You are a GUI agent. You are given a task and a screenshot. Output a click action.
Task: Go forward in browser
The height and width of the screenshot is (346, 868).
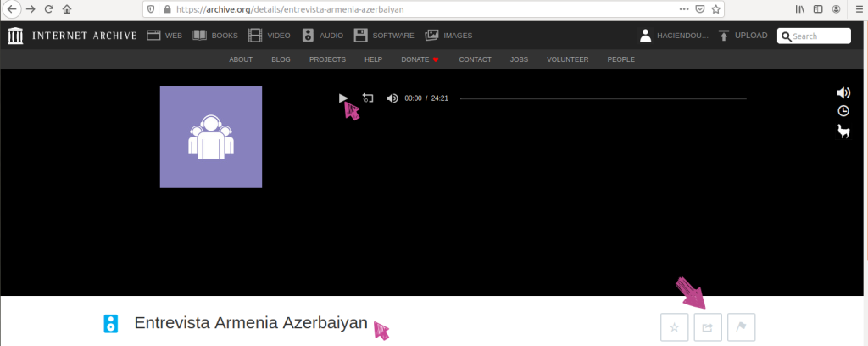click(31, 9)
